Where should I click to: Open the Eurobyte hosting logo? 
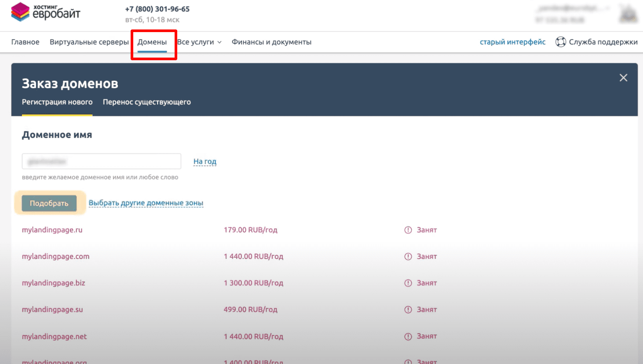tap(45, 12)
